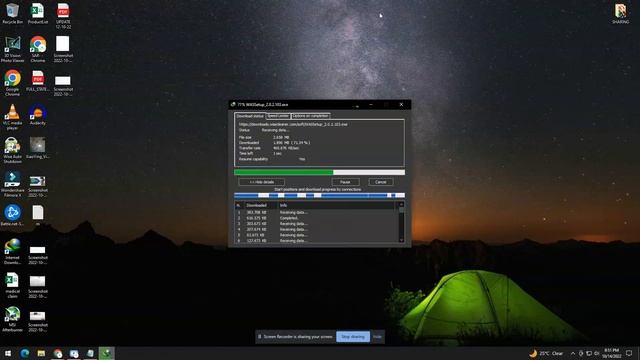Select connection row number 1
The image size is (640, 360).
(x=316, y=212)
